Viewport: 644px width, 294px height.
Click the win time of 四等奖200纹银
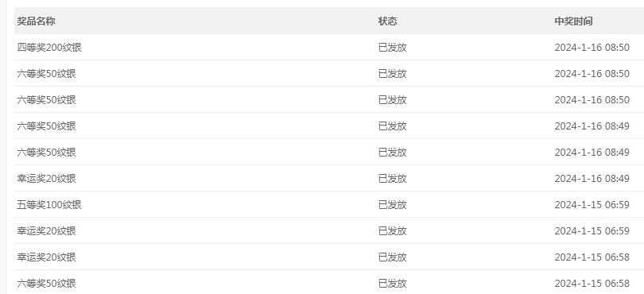tap(592, 48)
